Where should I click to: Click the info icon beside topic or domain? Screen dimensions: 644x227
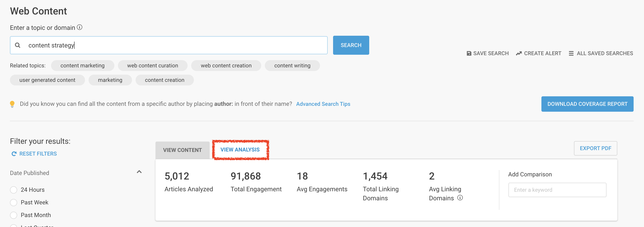[80, 27]
